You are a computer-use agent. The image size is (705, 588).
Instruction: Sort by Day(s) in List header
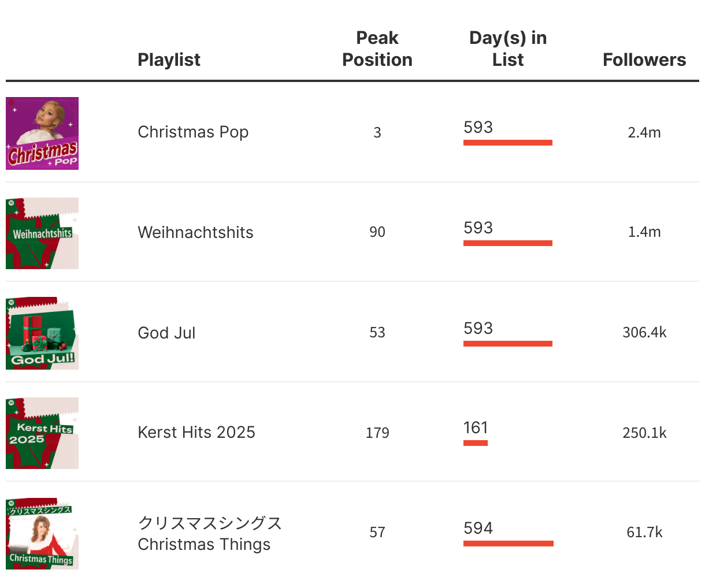point(507,49)
